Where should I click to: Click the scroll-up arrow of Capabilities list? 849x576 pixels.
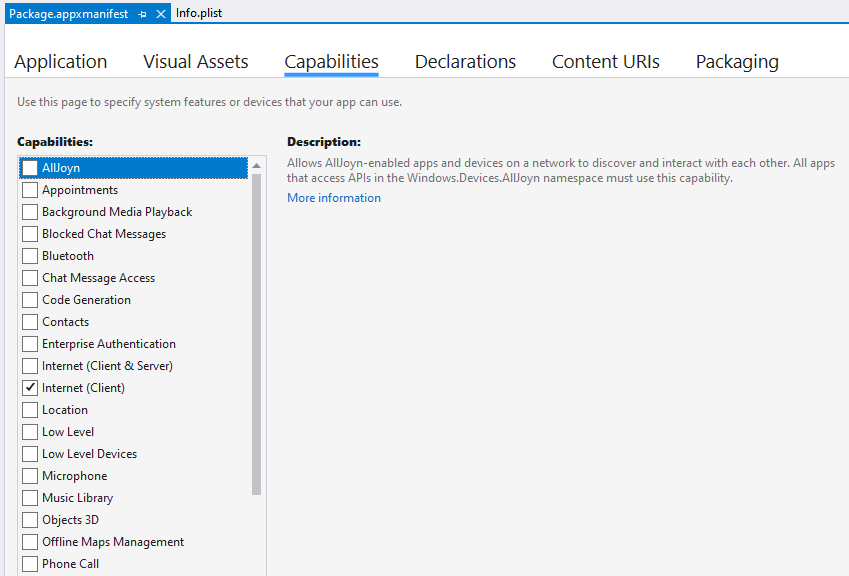click(257, 165)
